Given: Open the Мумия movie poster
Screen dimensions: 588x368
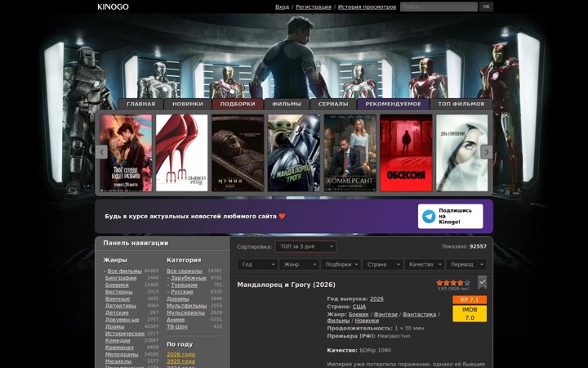Looking at the screenshot, I should [238, 153].
